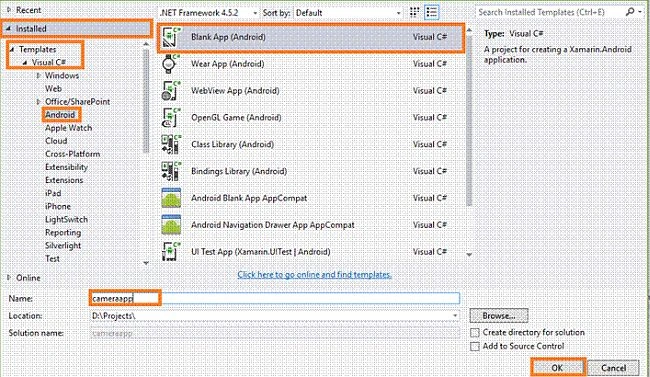Open the Location path dropdown arrow
This screenshot has width=650, height=377.
point(455,316)
